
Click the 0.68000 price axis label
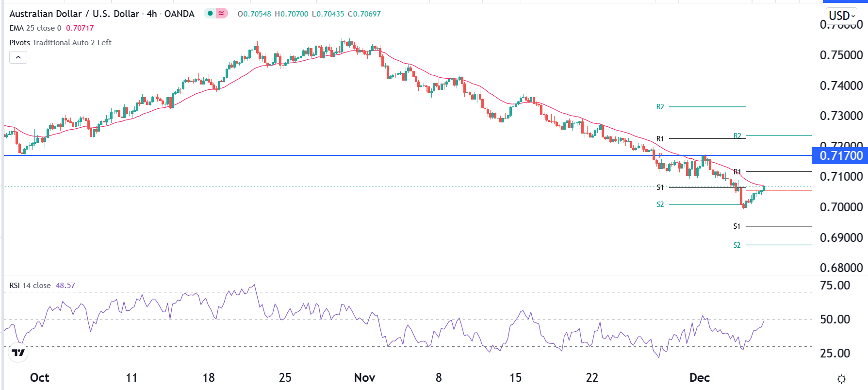(841, 268)
